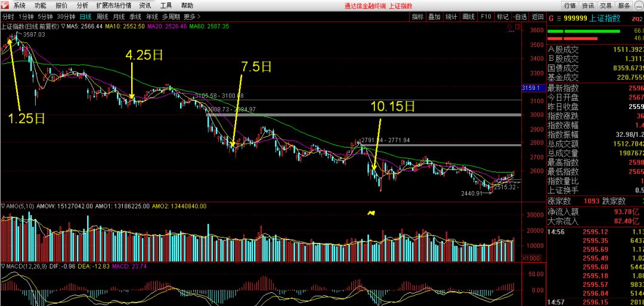Click the G icon in quote panel header
This screenshot has height=306, width=644.
[x=551, y=18]
